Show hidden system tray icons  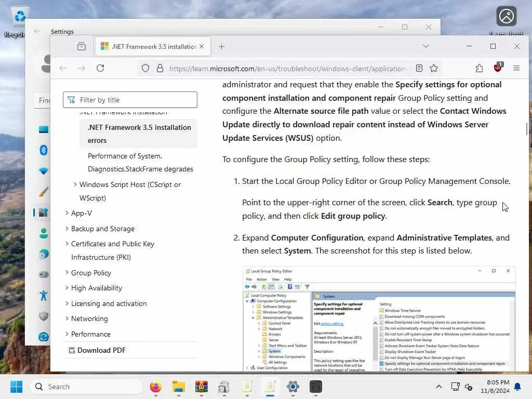click(438, 387)
